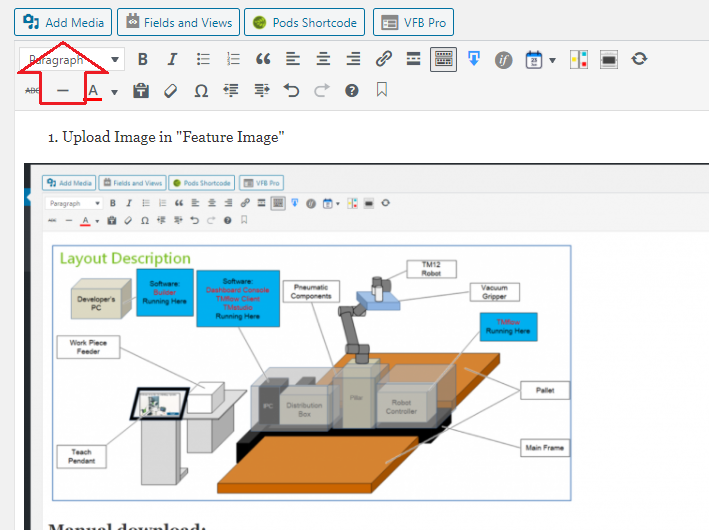Open the Paragraph format dropdown
709x530 pixels.
tap(71, 59)
